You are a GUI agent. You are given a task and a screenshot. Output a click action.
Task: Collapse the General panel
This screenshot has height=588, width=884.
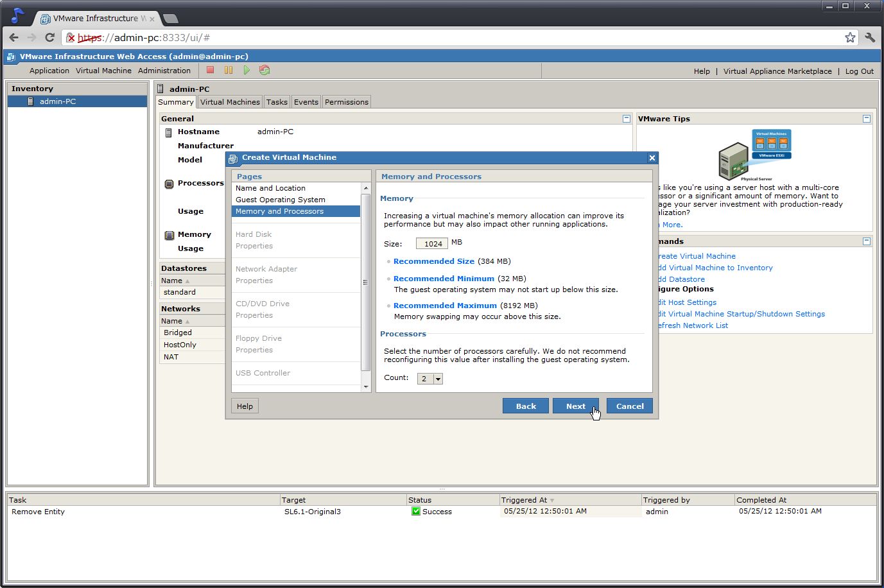coord(627,119)
